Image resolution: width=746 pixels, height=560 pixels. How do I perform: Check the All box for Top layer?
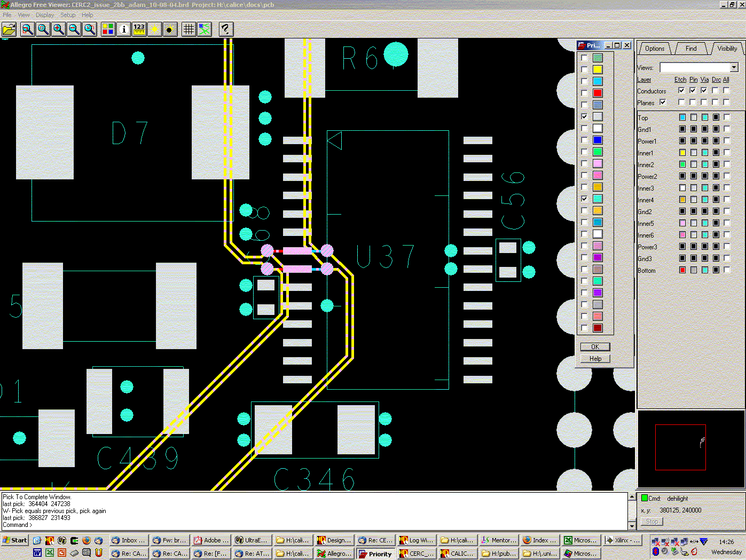click(x=727, y=117)
